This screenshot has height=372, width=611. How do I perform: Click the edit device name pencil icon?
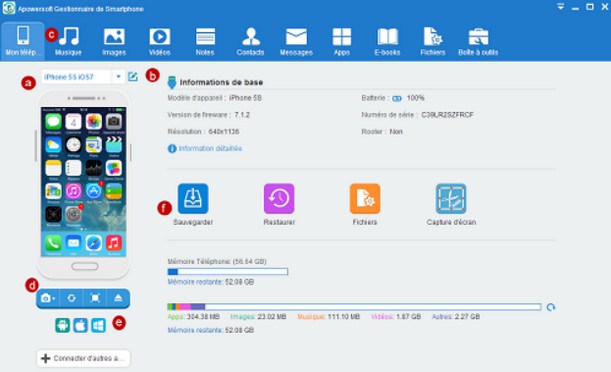pos(133,76)
